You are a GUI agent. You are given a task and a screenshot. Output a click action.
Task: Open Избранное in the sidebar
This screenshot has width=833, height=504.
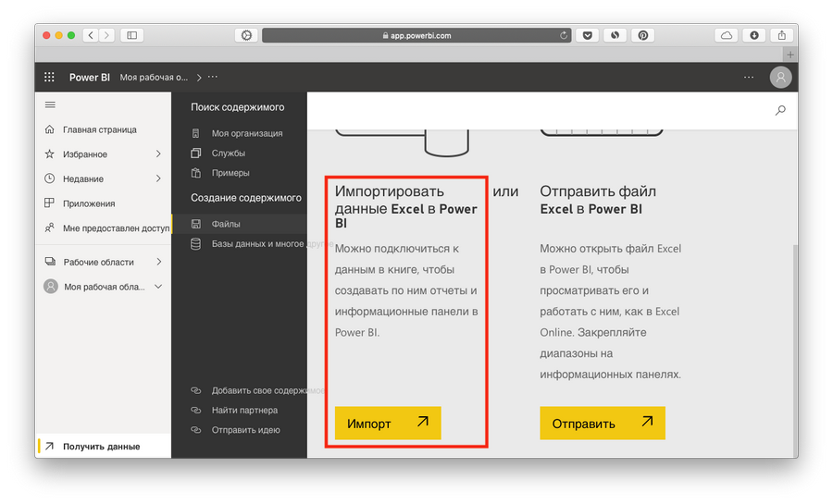coord(85,154)
